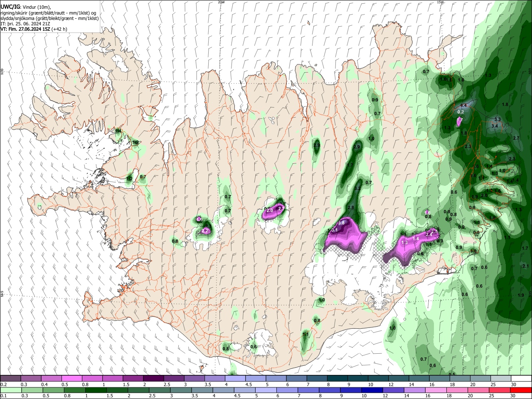
Task: Pick the green 0.5–0.8 rain scale swatch
Action: tap(53, 390)
